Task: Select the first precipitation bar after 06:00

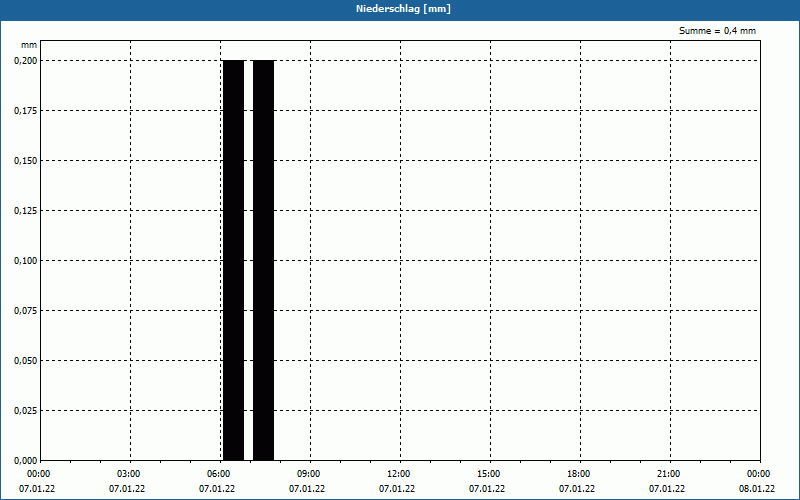Action: pyautogui.click(x=234, y=260)
